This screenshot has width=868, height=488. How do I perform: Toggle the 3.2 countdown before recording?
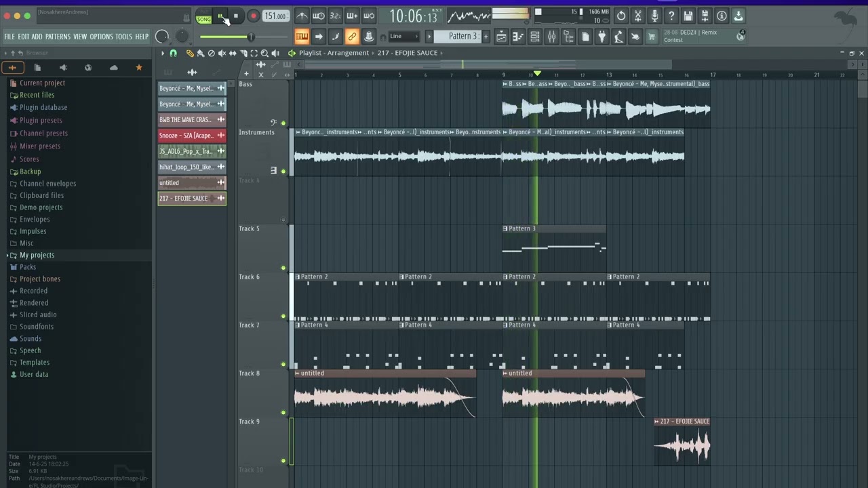335,16
